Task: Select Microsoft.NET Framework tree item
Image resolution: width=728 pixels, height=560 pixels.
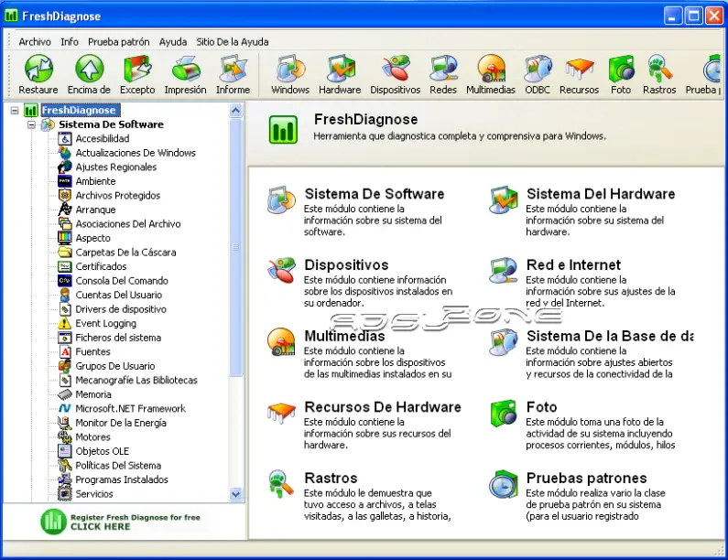Action: (130, 409)
